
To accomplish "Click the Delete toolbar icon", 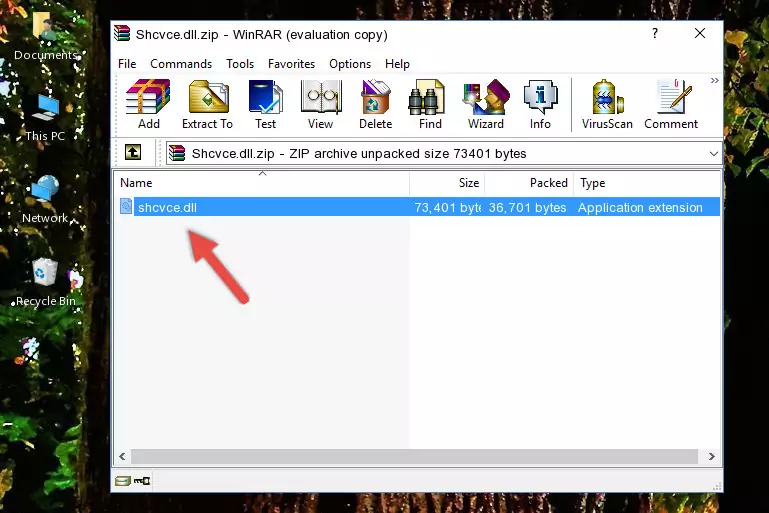I will click(375, 104).
